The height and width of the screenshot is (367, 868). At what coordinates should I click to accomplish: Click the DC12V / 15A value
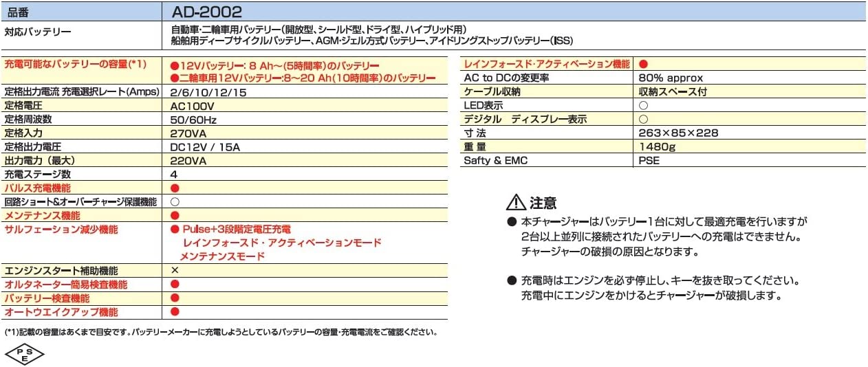(x=205, y=147)
